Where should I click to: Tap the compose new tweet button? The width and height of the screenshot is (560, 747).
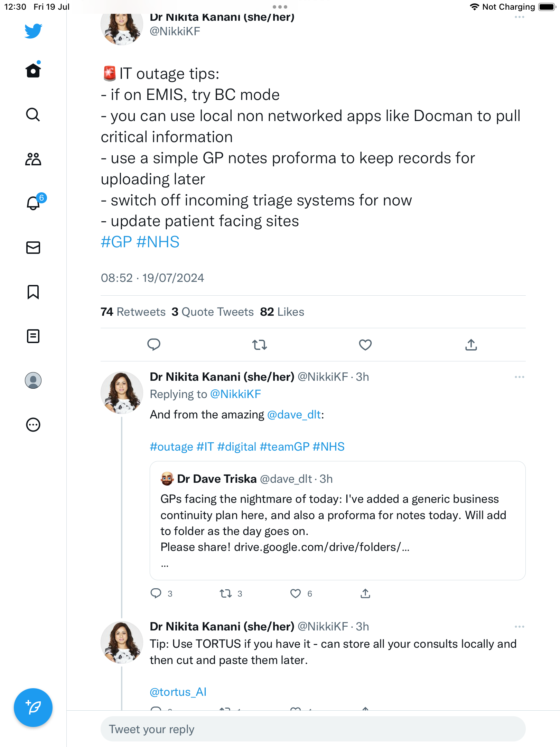pos(33,708)
